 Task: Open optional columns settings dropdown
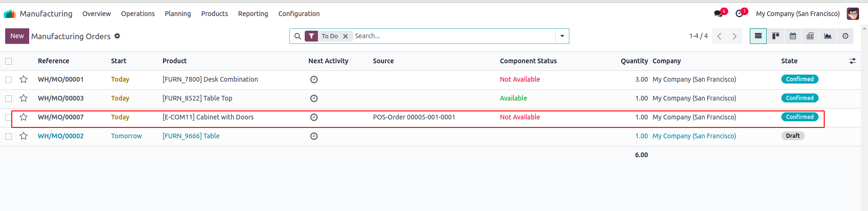(x=852, y=61)
